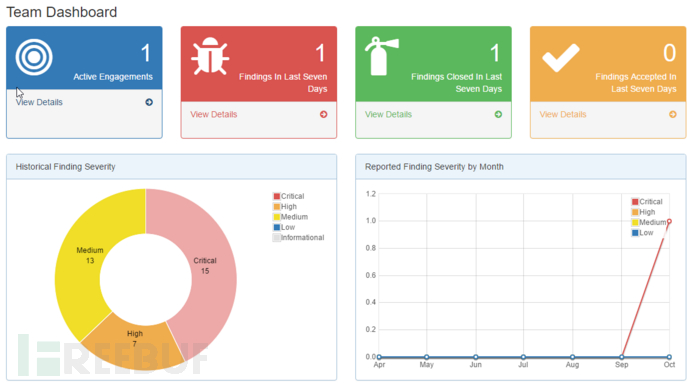Toggle Informational in donut chart legend
Screen dimensions: 690x383
point(298,238)
